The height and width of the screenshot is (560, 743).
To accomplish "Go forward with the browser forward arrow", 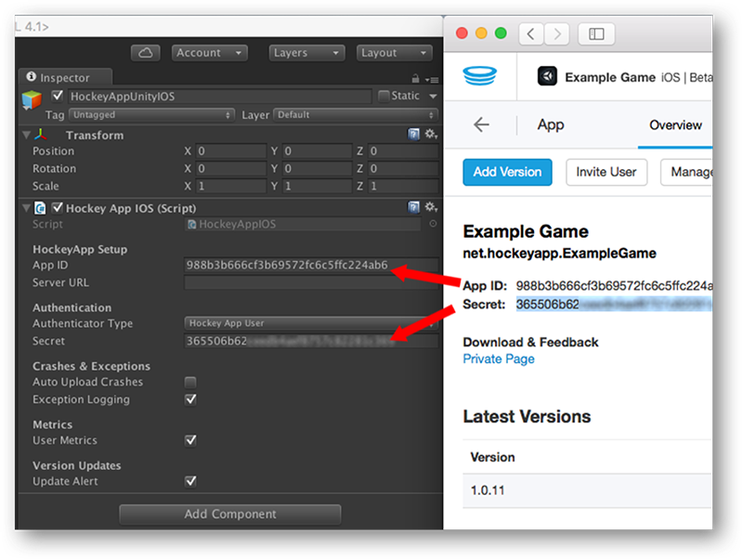I will pos(556,34).
